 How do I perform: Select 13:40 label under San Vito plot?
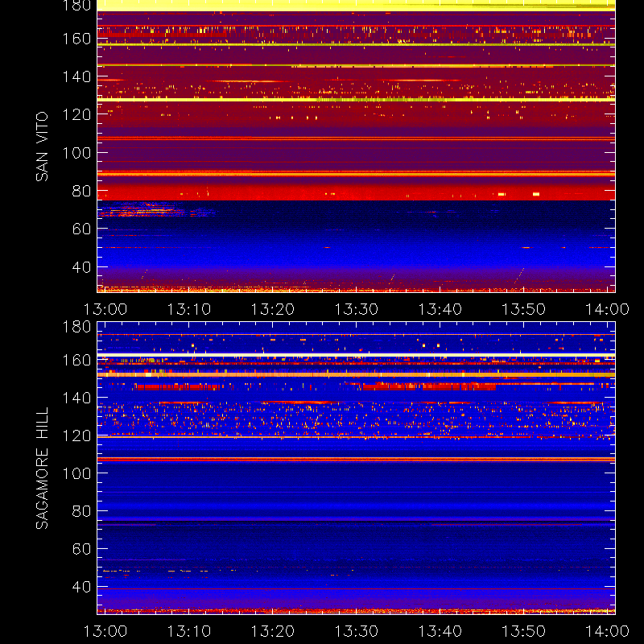(440, 309)
